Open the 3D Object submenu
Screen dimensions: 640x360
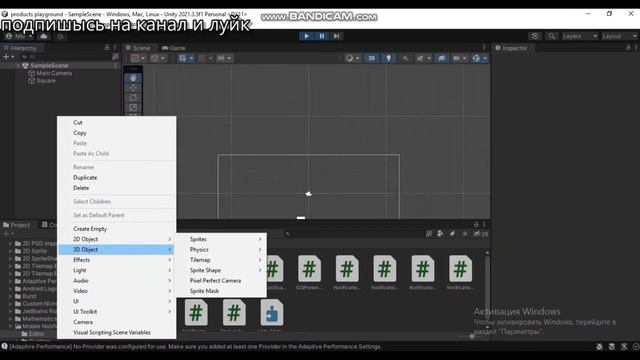point(117,249)
